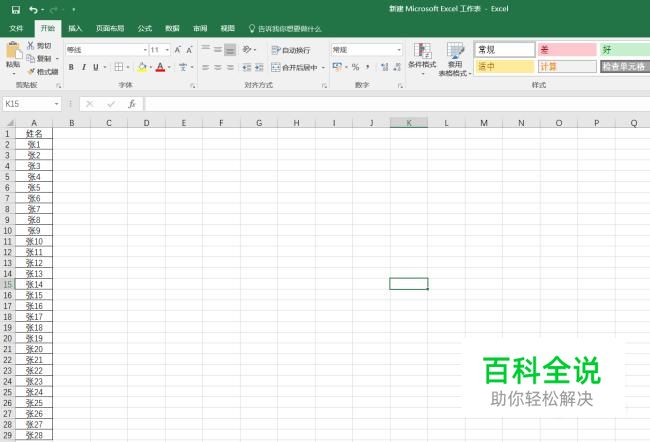The image size is (650, 442).
Task: Open the number format (常规) dropdown
Action: (399, 50)
